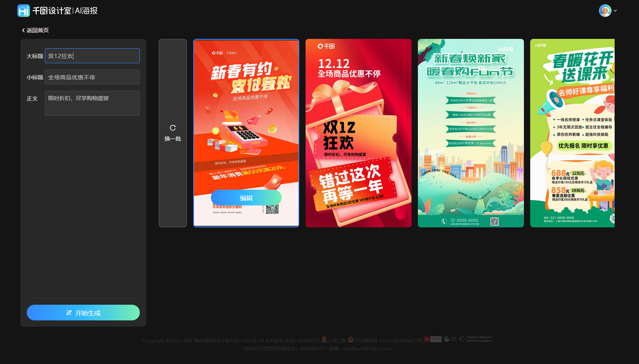Viewport: 639px width, 364px height.
Task: Open the avatar dropdown chevron
Action: click(x=615, y=11)
